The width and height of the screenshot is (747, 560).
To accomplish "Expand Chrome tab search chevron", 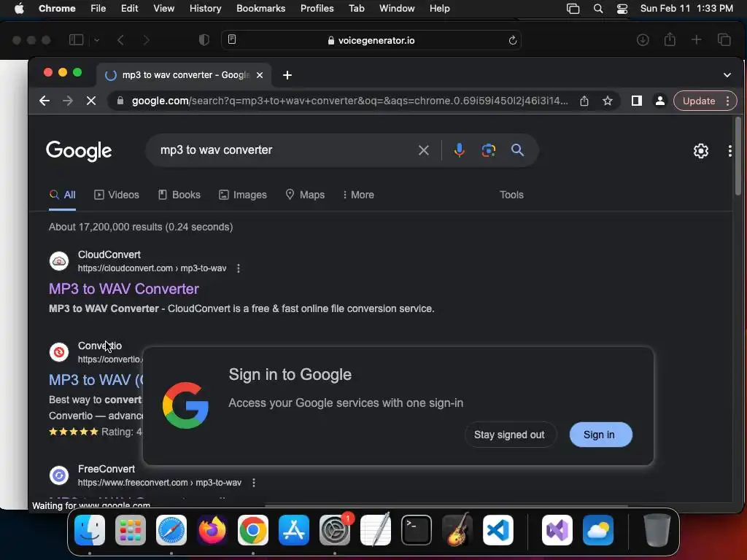I will coord(727,75).
